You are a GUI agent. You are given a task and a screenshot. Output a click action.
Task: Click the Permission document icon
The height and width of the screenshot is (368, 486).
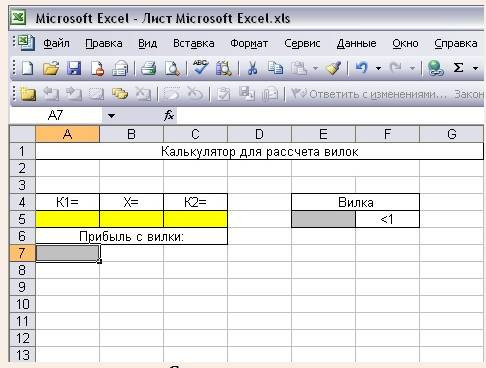97,68
